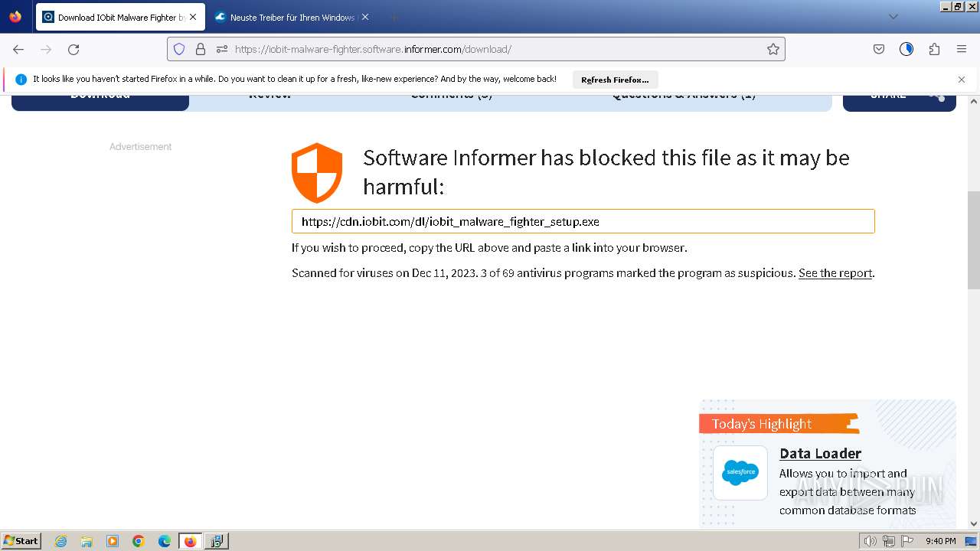Launch Google Chrome from taskbar

(139, 541)
